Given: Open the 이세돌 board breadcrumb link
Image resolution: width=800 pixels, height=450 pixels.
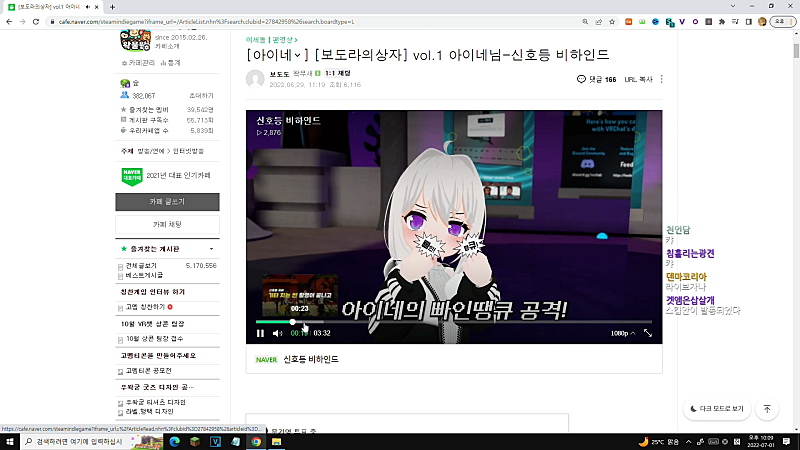Looking at the screenshot, I should (256, 40).
